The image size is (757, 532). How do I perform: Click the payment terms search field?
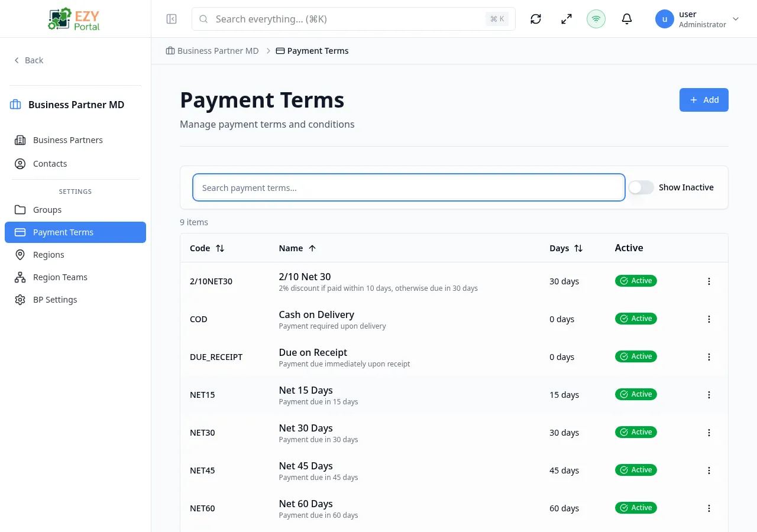(x=408, y=187)
